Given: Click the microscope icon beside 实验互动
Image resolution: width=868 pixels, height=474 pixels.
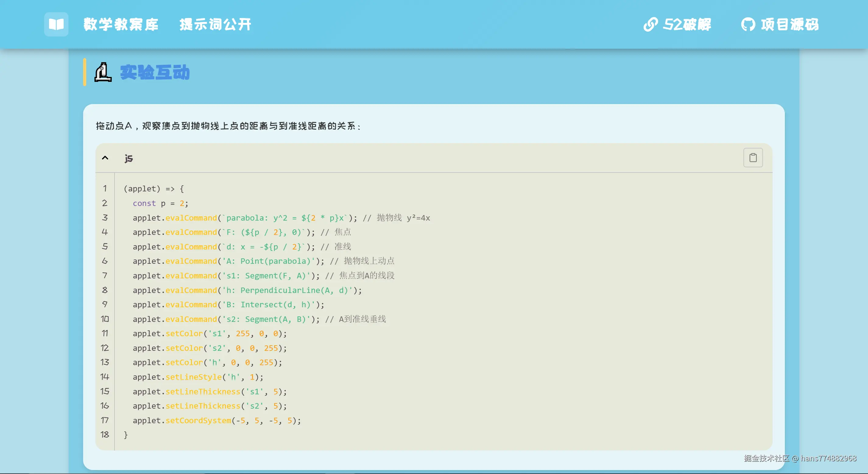Looking at the screenshot, I should (x=103, y=72).
